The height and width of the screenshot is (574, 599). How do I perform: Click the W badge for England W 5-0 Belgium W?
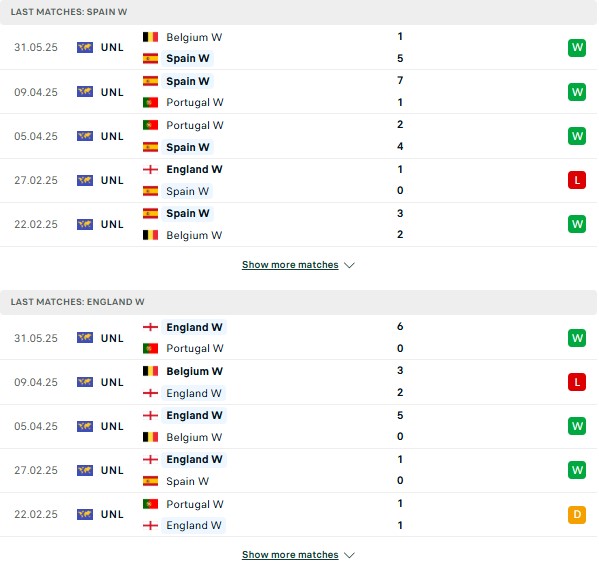[576, 426]
